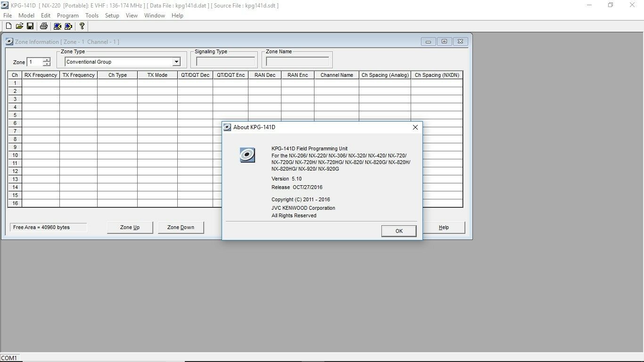The width and height of the screenshot is (644, 362).
Task: Click the About dialog title bar icon
Action: (227, 127)
